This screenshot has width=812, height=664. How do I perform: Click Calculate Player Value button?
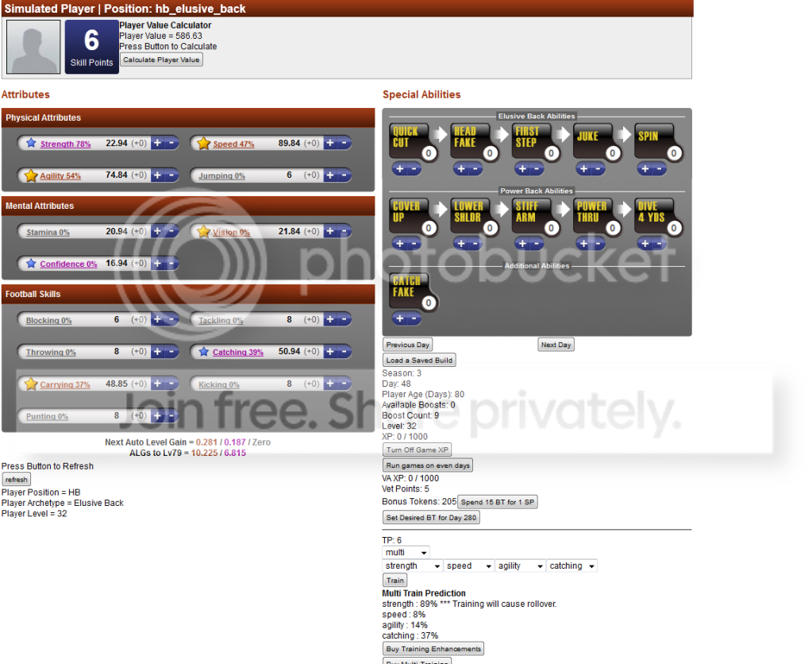161,60
